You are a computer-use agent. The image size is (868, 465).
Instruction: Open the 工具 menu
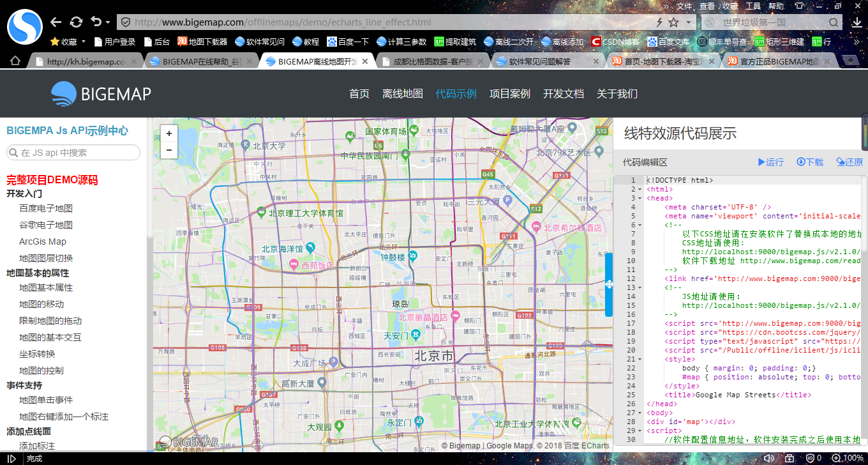[753, 6]
